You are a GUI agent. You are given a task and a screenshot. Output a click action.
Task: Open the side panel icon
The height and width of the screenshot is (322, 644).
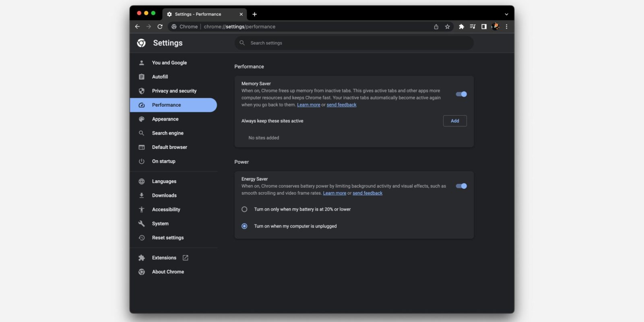pos(484,27)
